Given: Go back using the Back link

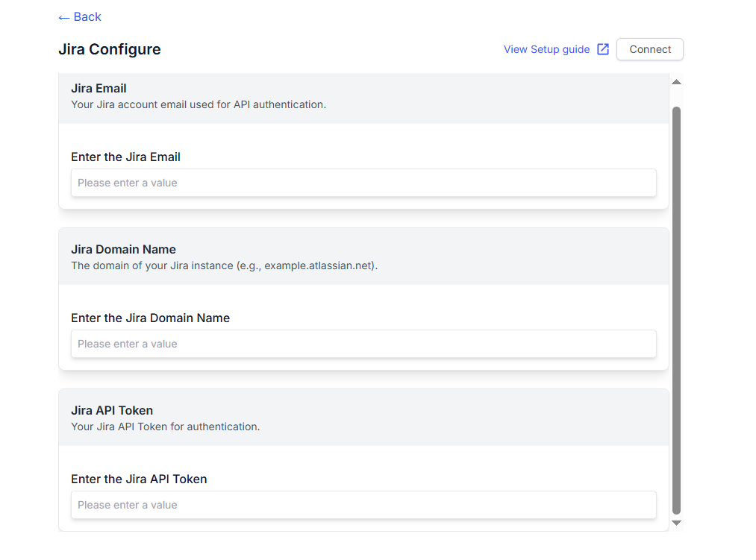Looking at the screenshot, I should tap(80, 17).
